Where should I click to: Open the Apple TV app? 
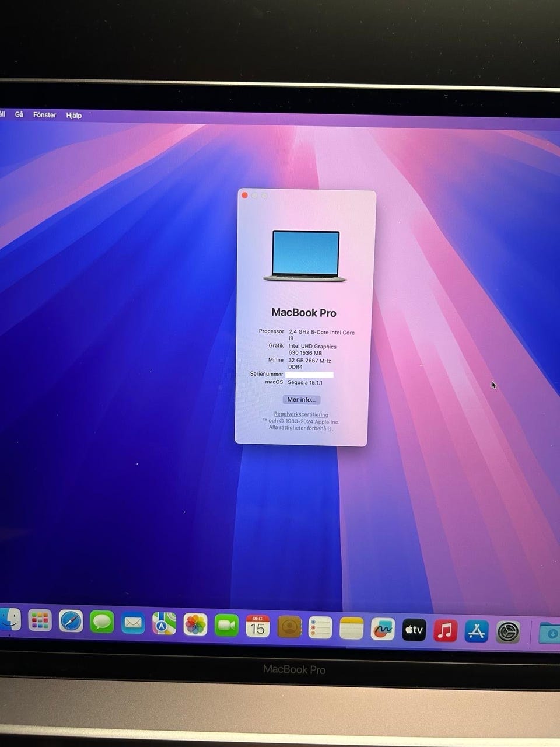tap(414, 630)
